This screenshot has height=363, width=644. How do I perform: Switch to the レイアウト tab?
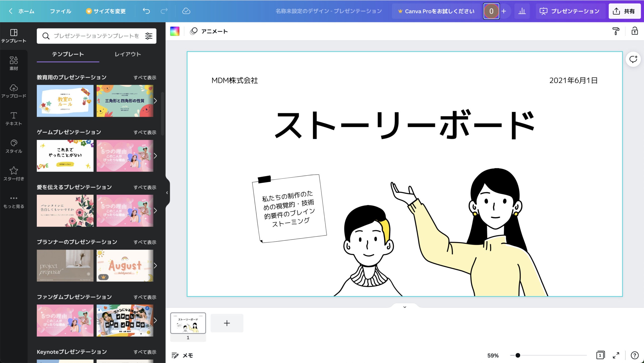click(x=128, y=54)
